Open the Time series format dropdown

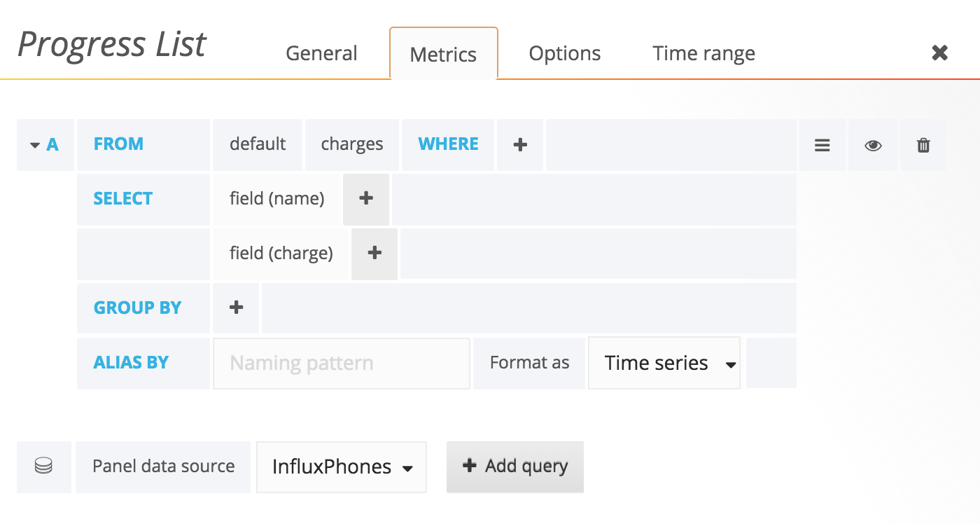click(x=664, y=363)
